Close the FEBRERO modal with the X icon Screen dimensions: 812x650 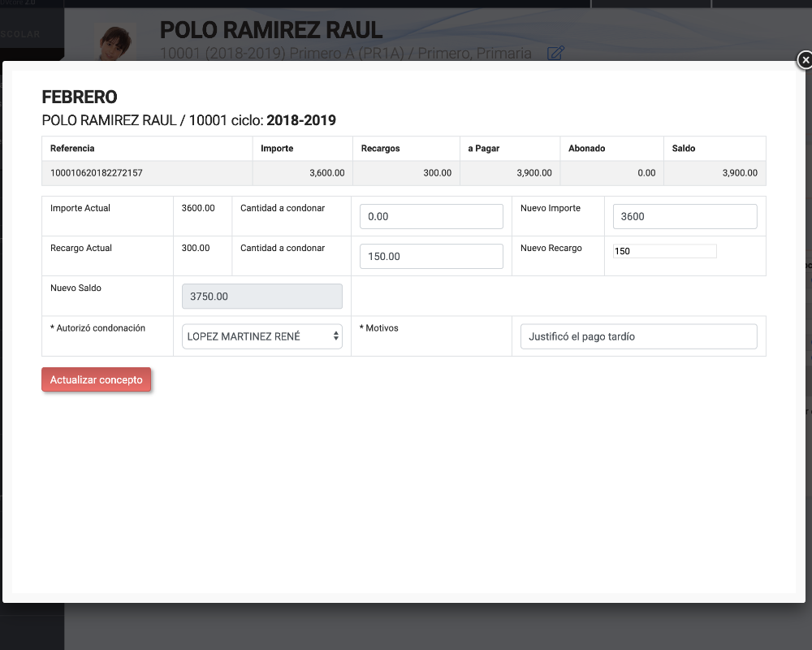[x=804, y=59]
